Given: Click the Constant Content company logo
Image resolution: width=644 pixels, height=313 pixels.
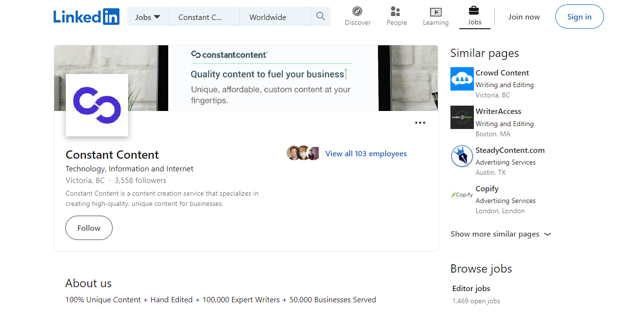Looking at the screenshot, I should click(97, 105).
